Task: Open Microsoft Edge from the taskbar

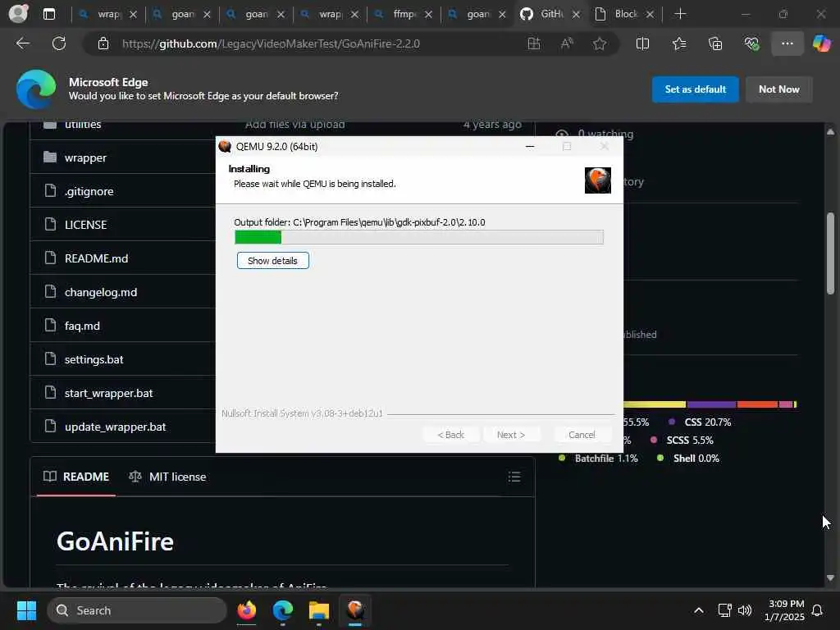Action: (x=283, y=610)
